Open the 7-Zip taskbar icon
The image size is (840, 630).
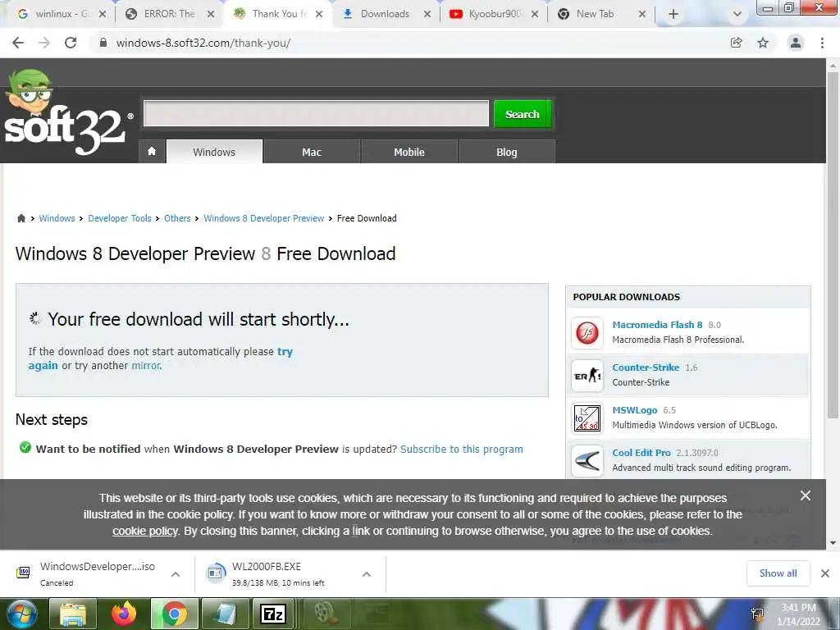[x=272, y=614]
